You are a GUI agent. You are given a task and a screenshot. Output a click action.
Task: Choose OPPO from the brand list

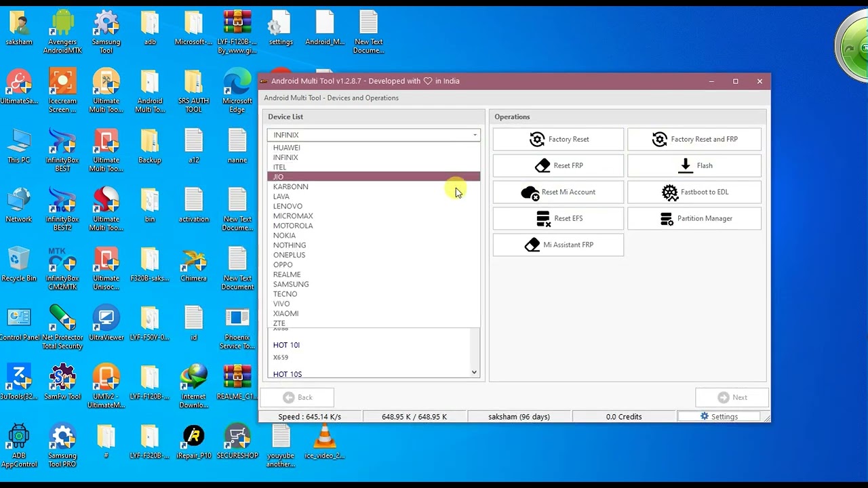pos(374,265)
